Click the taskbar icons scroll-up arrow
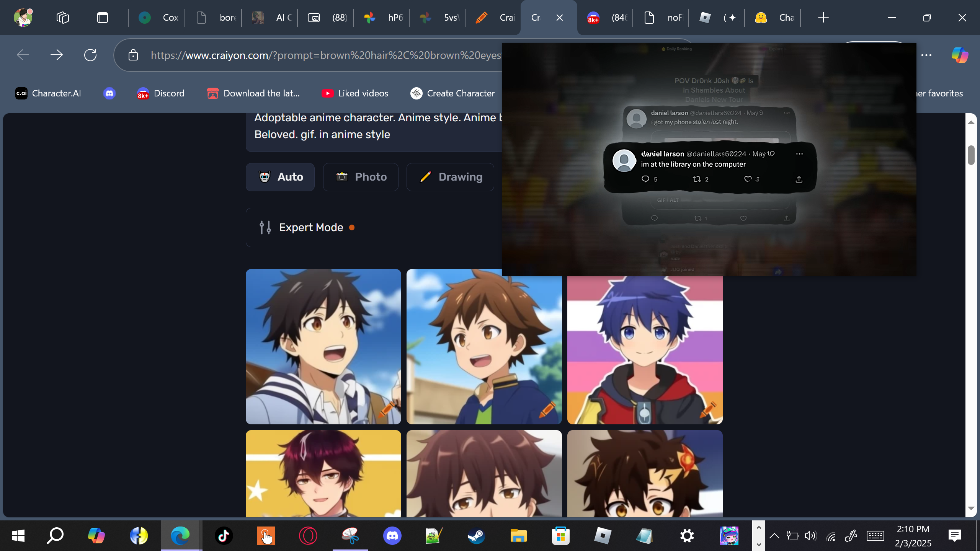 759,528
